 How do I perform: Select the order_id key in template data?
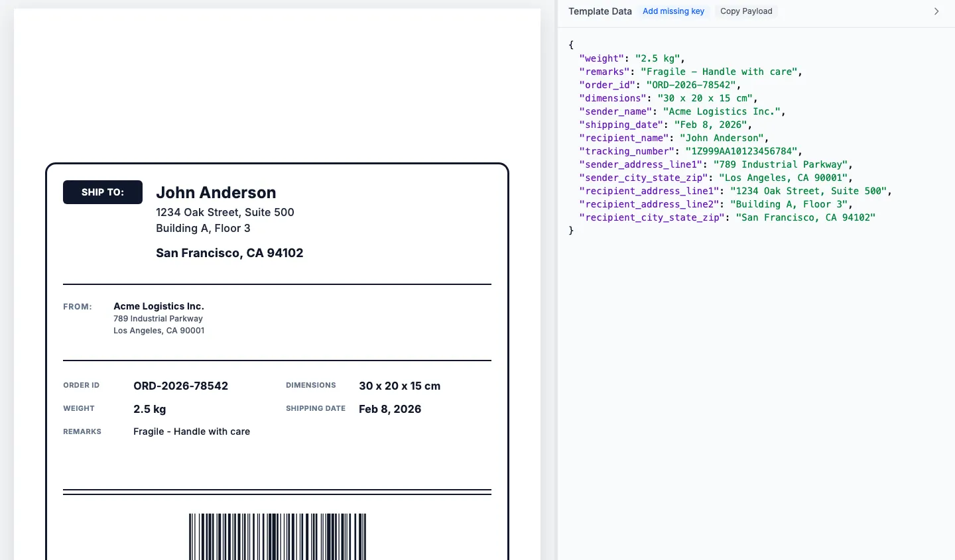(606, 85)
